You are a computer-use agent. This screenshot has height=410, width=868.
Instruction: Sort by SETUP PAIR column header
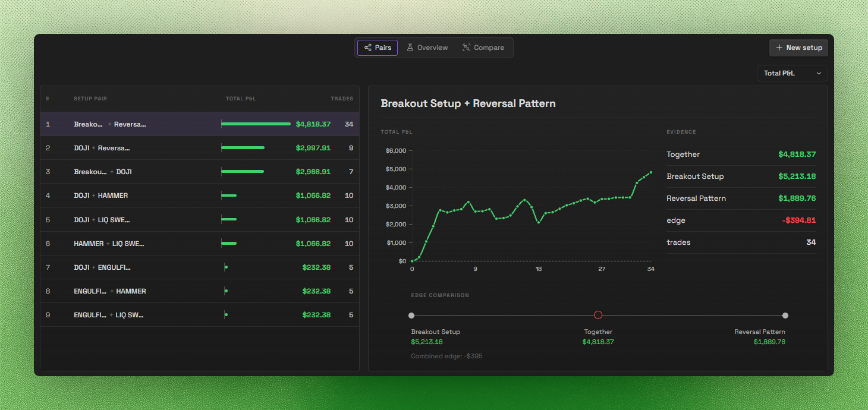click(90, 99)
